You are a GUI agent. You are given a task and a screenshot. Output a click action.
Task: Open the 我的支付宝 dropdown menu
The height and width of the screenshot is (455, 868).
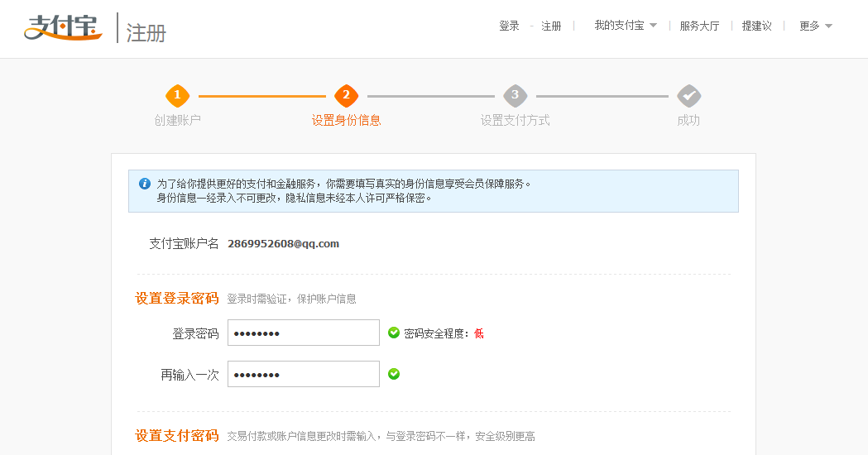[x=625, y=26]
